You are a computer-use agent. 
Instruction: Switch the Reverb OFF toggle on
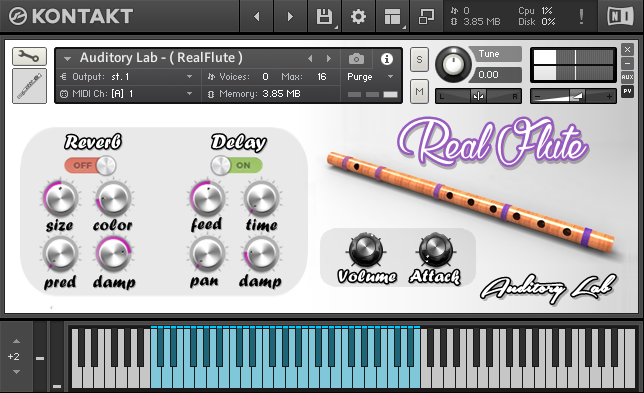point(90,165)
